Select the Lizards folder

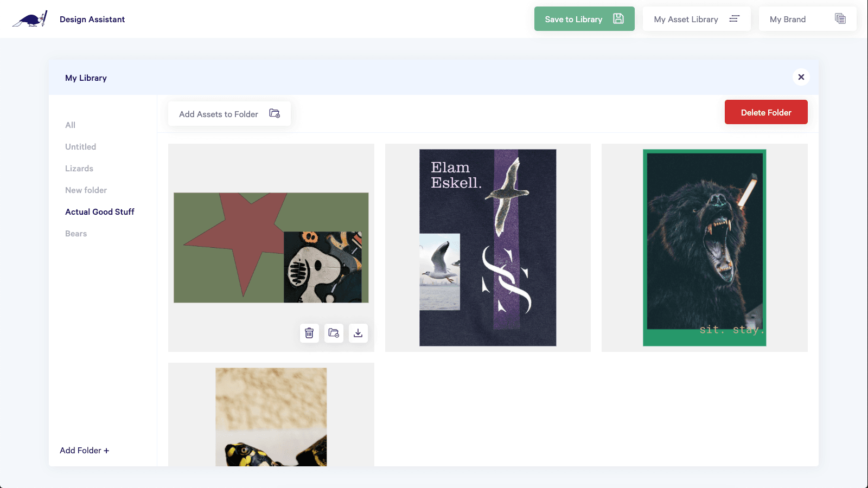click(x=79, y=168)
